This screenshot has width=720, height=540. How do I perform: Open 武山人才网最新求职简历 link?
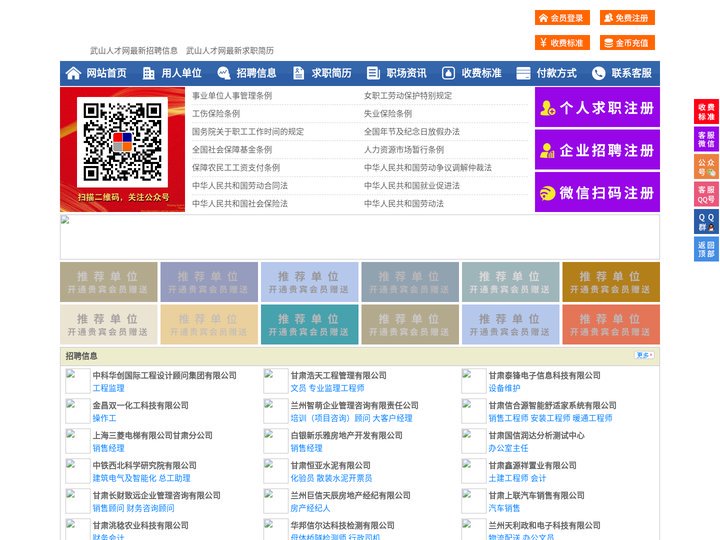230,51
